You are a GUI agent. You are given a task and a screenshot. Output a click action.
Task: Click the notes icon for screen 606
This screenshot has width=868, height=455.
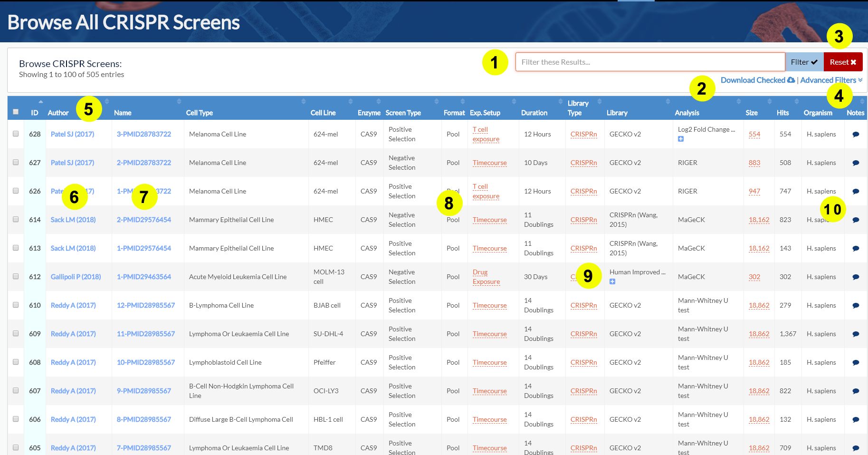pos(856,420)
